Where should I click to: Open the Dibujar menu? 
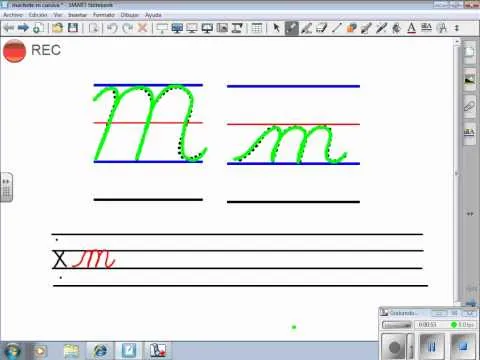point(130,15)
